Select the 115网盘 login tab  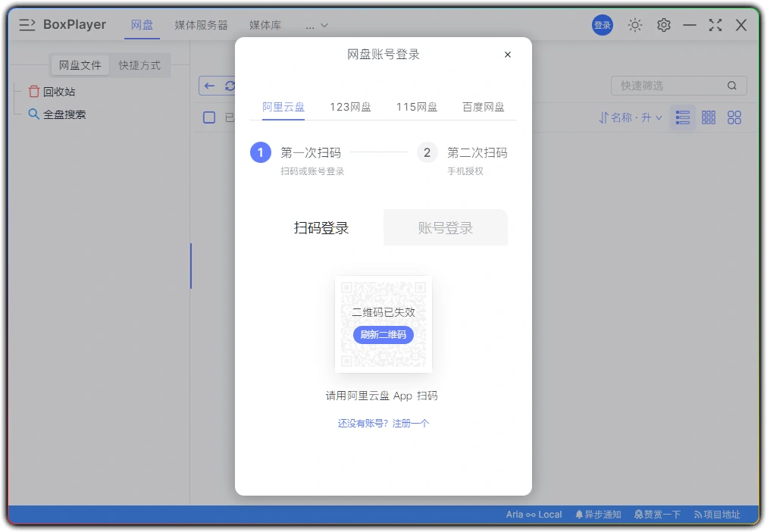[x=417, y=107]
